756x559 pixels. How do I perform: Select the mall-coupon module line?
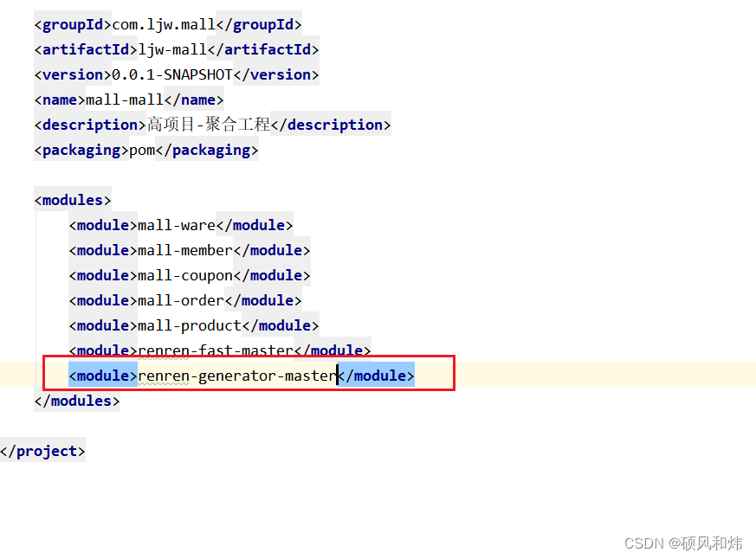pos(190,274)
